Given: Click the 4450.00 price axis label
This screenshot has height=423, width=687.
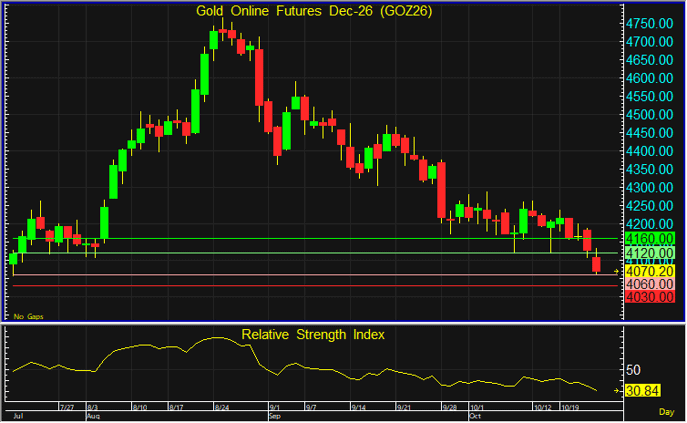Looking at the screenshot, I should coord(649,133).
